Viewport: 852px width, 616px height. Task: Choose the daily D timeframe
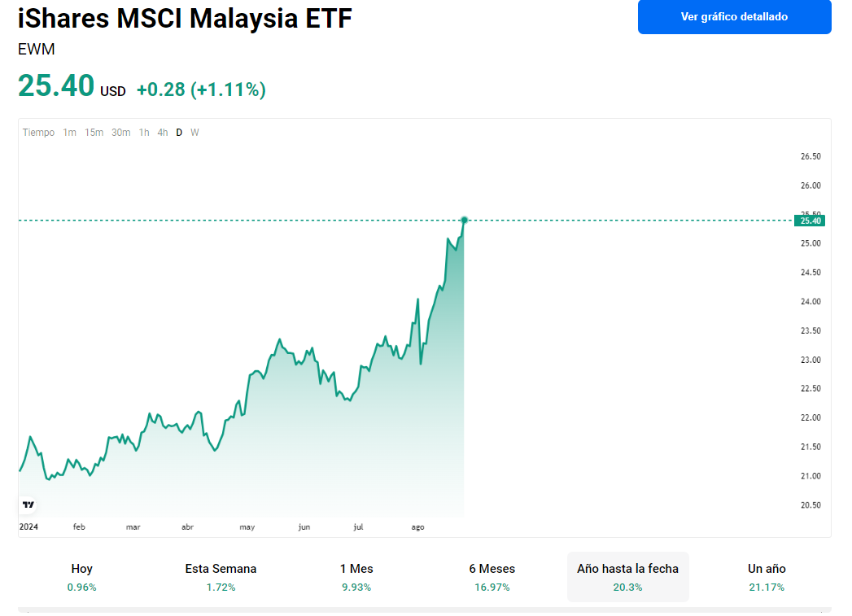[x=180, y=133]
